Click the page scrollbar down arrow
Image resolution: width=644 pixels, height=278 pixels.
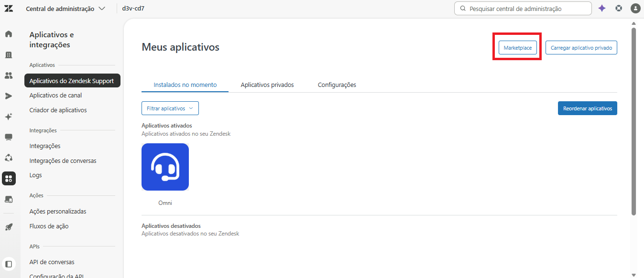634,275
